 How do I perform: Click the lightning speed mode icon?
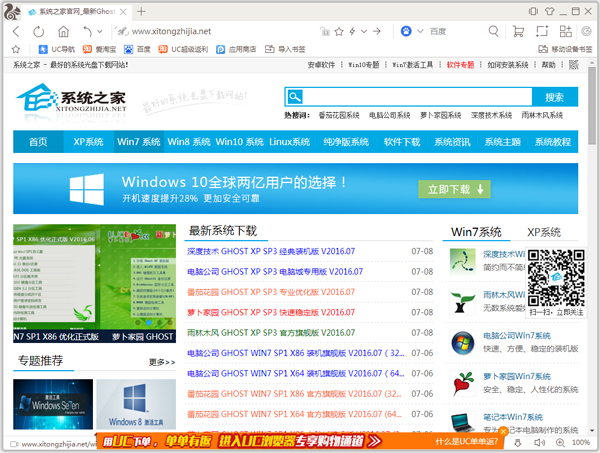(x=352, y=31)
